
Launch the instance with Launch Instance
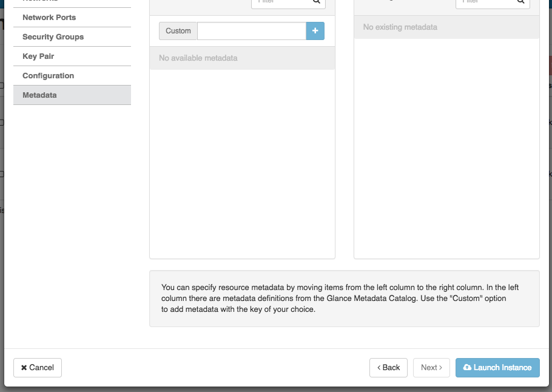[497, 368]
